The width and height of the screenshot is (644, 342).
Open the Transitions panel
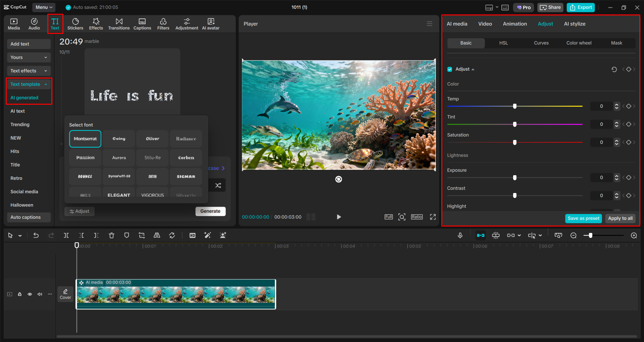click(119, 23)
